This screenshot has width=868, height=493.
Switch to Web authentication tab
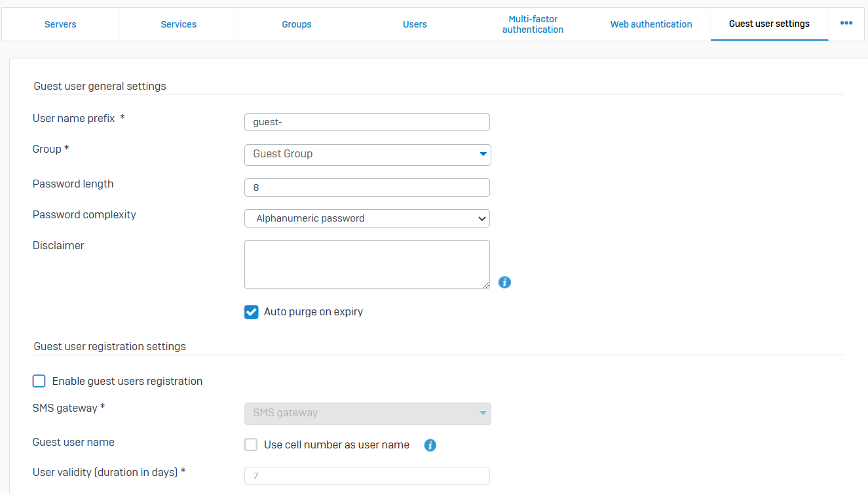pos(651,24)
